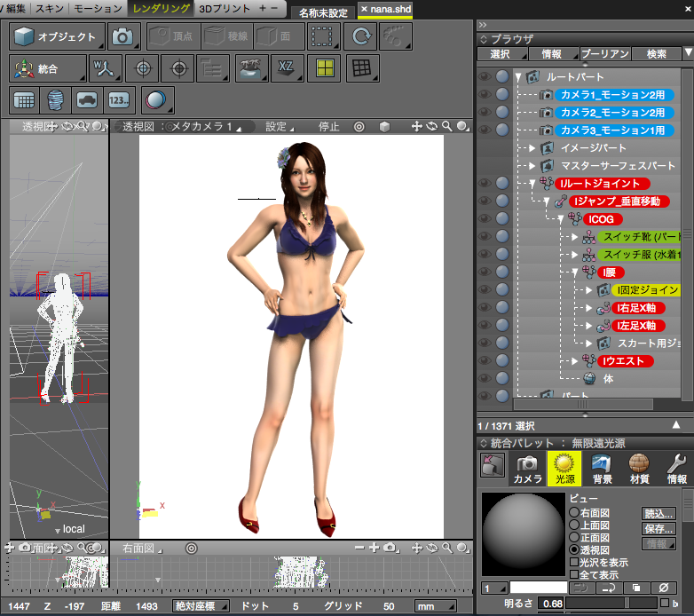Collapse the ルートパート tree node

518,77
